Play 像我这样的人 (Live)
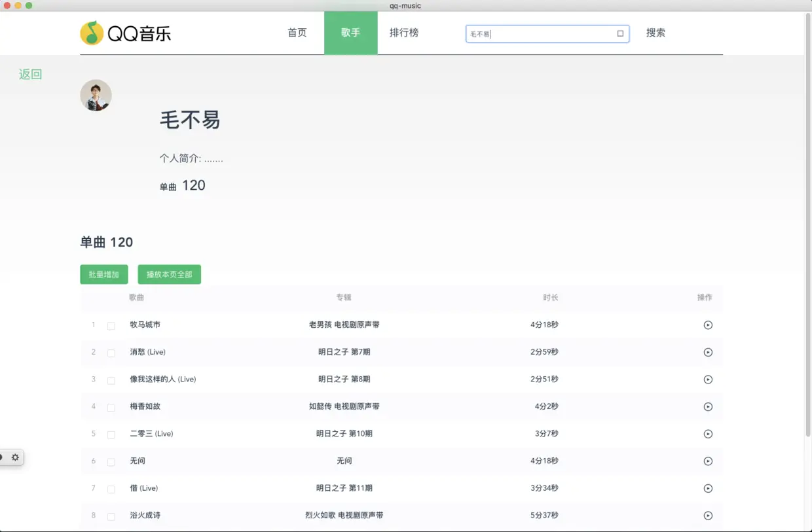The width and height of the screenshot is (812, 532). 708,380
